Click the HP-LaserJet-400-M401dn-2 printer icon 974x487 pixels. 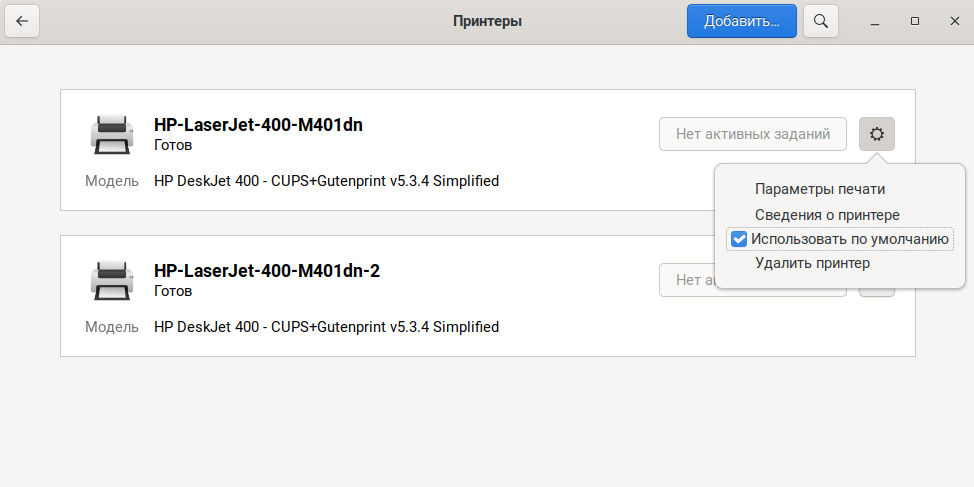(111, 280)
